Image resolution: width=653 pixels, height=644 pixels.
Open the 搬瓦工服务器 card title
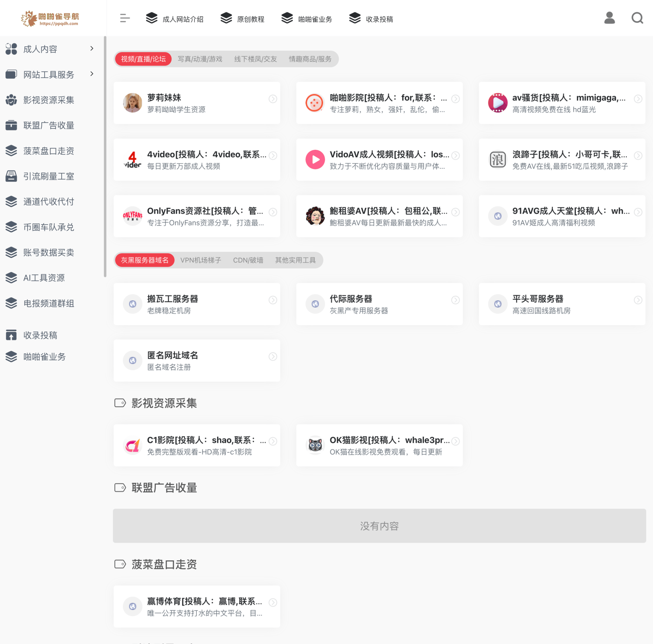172,299
